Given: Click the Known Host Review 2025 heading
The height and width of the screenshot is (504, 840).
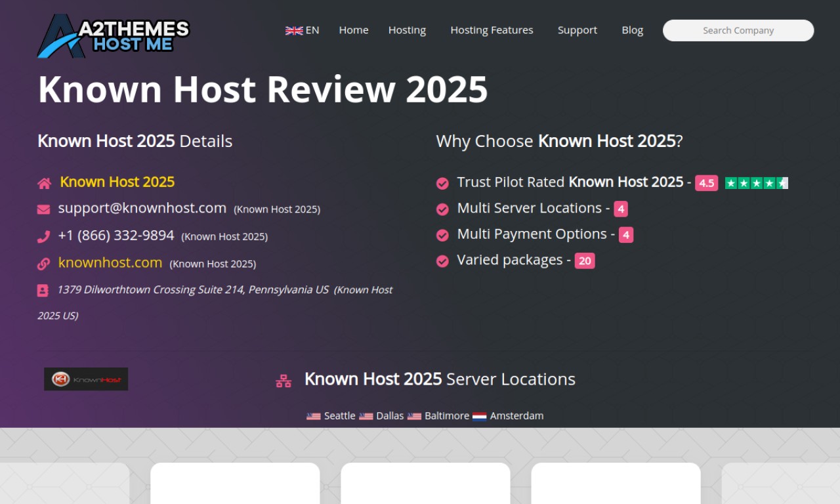Looking at the screenshot, I should click(263, 90).
